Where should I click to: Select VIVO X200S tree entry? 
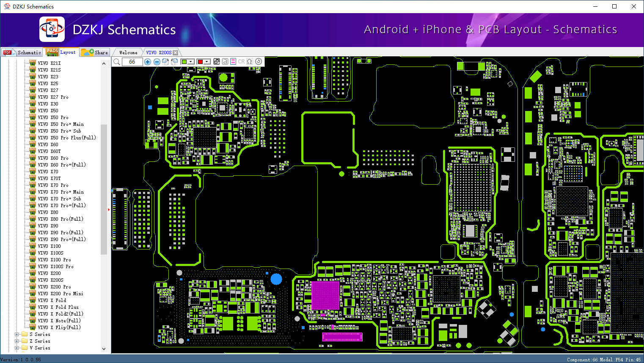pyautogui.click(x=50, y=280)
